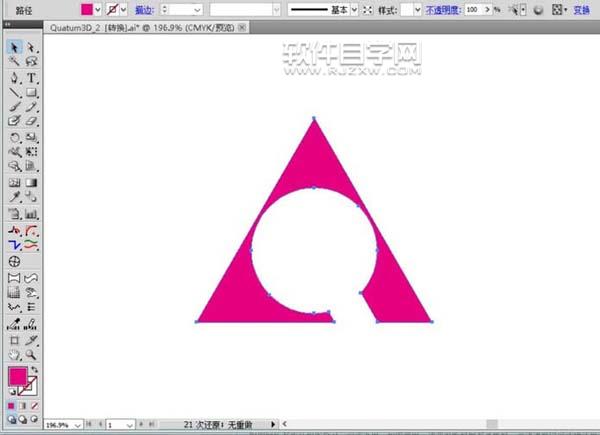The image size is (600, 435).
Task: Select the Hand tool
Action: 14,355
